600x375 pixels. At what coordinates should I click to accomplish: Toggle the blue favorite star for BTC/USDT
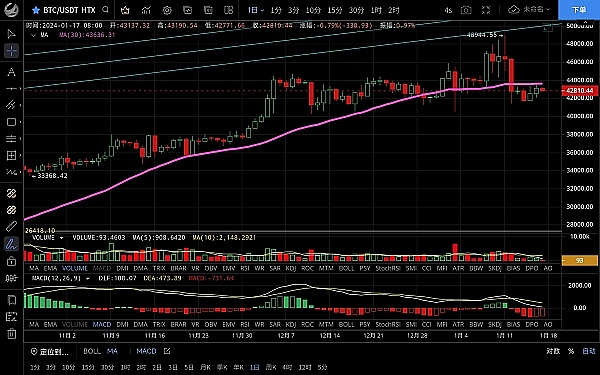[x=36, y=10]
